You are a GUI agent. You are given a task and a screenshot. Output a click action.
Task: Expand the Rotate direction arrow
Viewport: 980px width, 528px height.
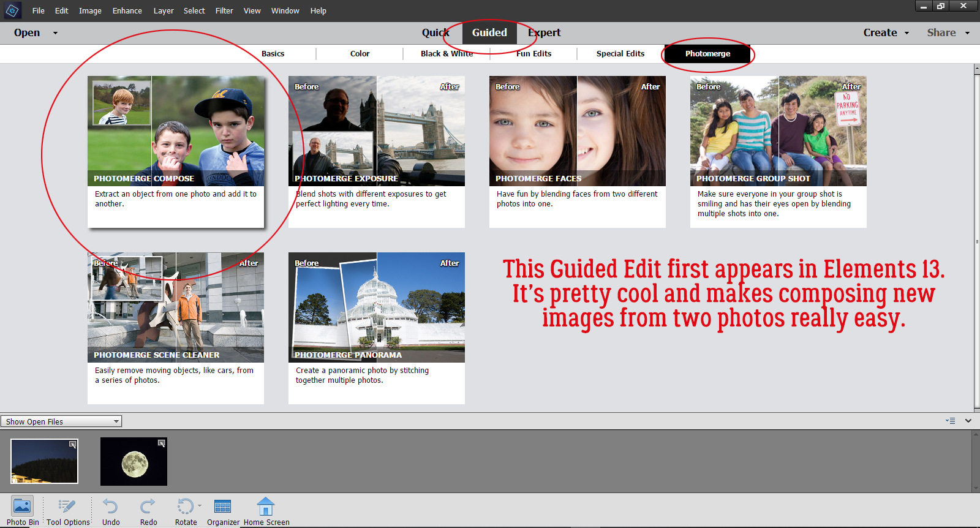tap(200, 506)
